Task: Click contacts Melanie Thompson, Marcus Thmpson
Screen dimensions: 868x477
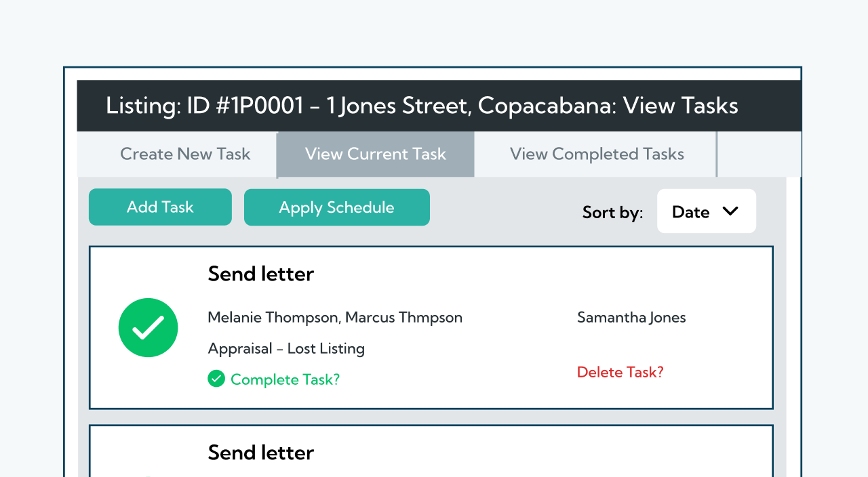Action: click(335, 317)
